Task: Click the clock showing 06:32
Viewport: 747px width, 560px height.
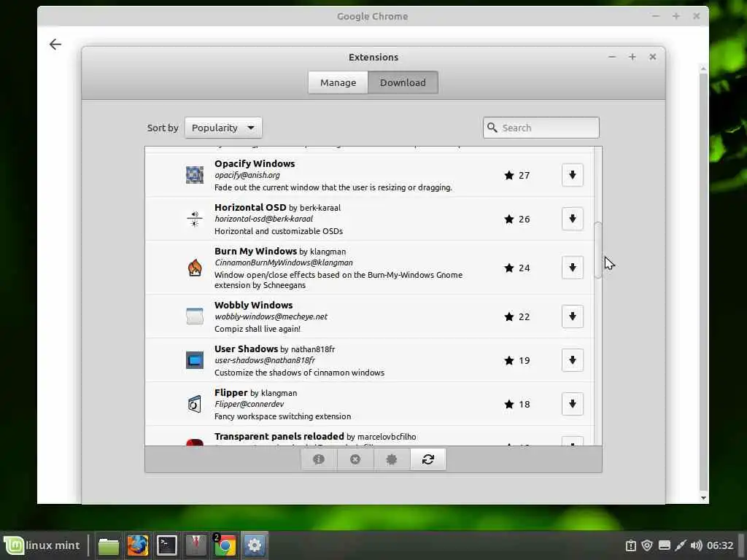Action: (x=720, y=545)
